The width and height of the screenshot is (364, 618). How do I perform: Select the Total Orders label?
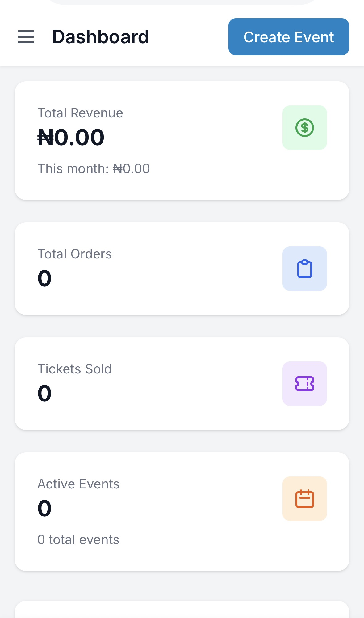[x=74, y=254]
